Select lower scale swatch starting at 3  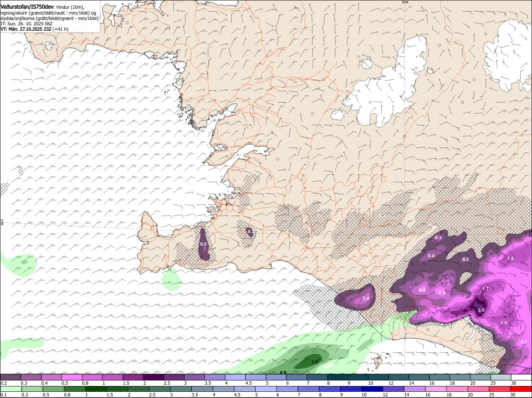(x=181, y=389)
